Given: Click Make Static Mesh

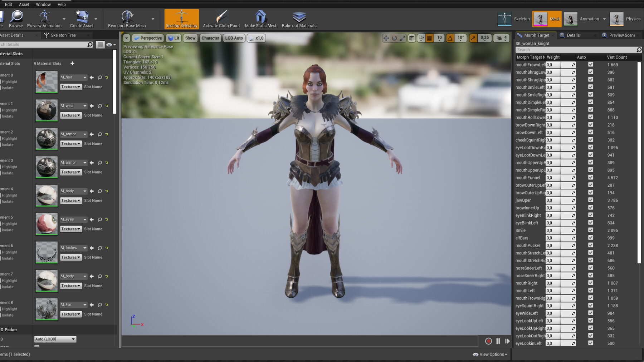Looking at the screenshot, I should point(261,19).
